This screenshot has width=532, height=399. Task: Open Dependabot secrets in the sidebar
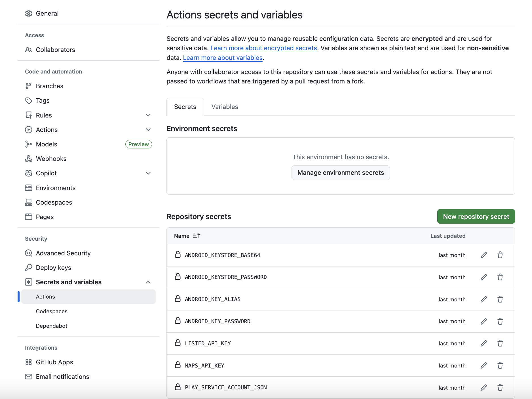click(52, 326)
